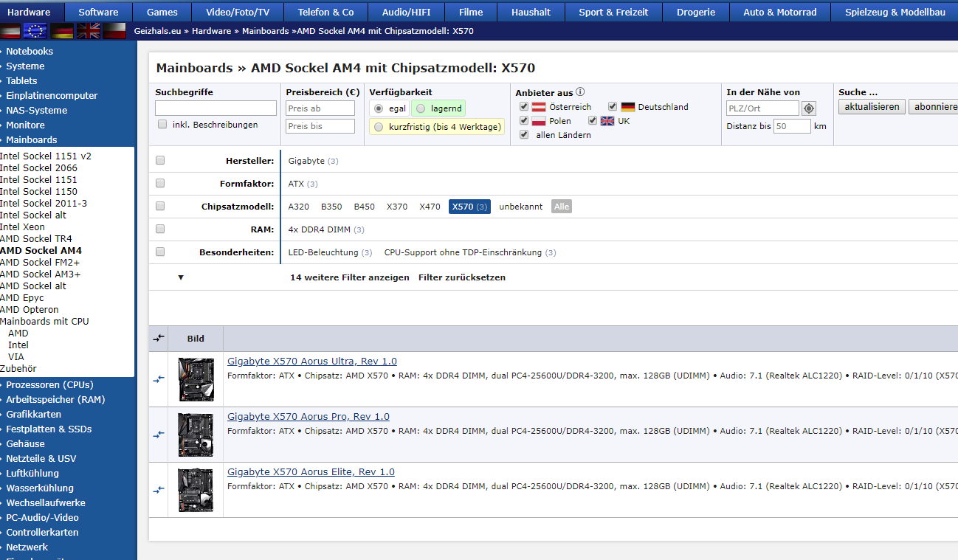This screenshot has height=560, width=958.
Task: Toggle the allen Ländern checkbox
Action: click(x=524, y=135)
